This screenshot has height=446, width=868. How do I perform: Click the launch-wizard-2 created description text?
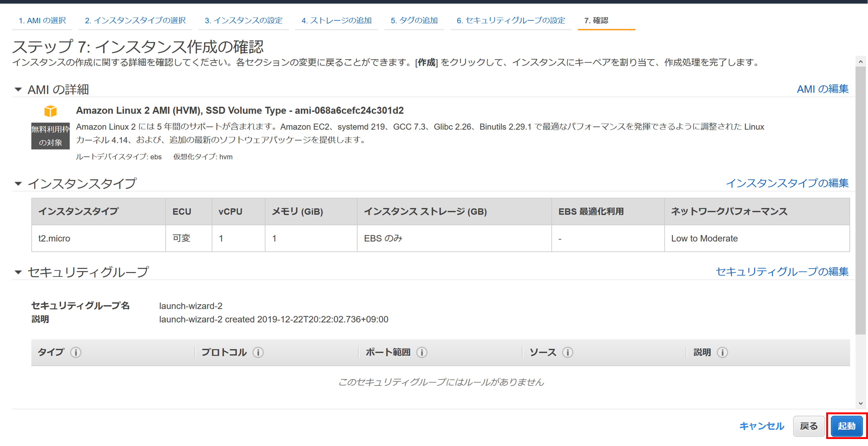point(273,319)
